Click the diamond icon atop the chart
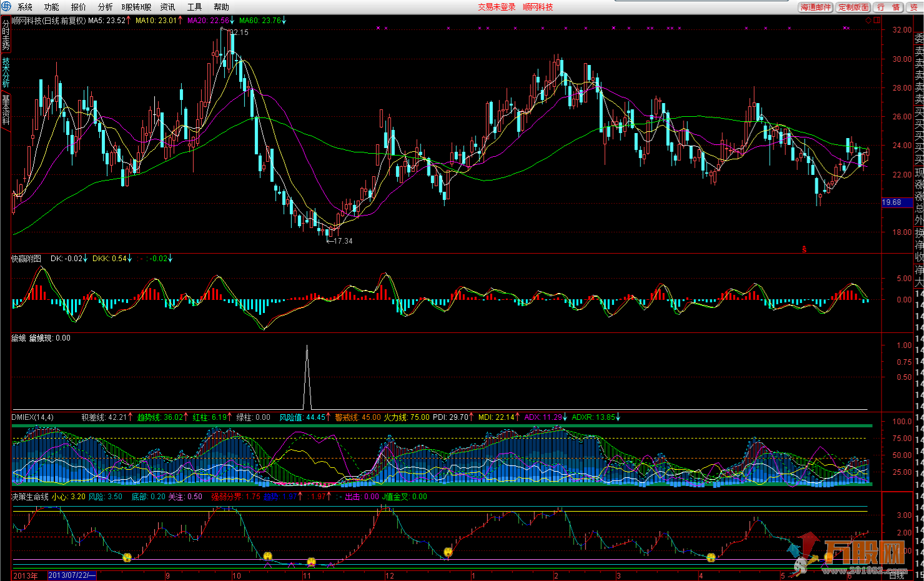924x581 pixels. pyautogui.click(x=868, y=21)
